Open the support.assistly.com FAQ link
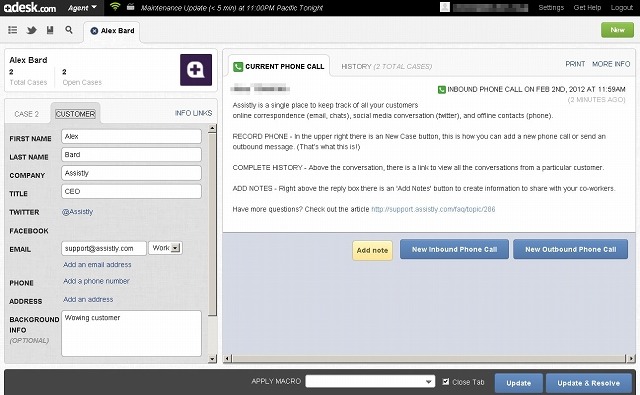 tap(433, 209)
